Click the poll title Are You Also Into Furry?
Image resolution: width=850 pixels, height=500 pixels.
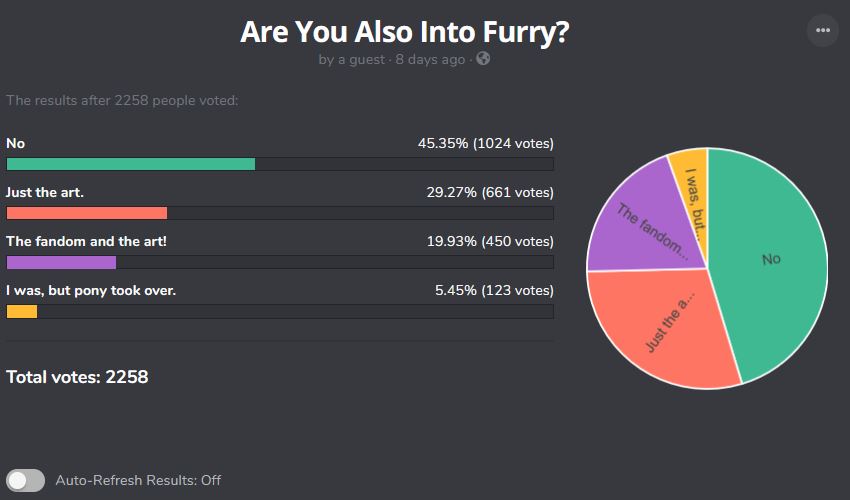405,32
